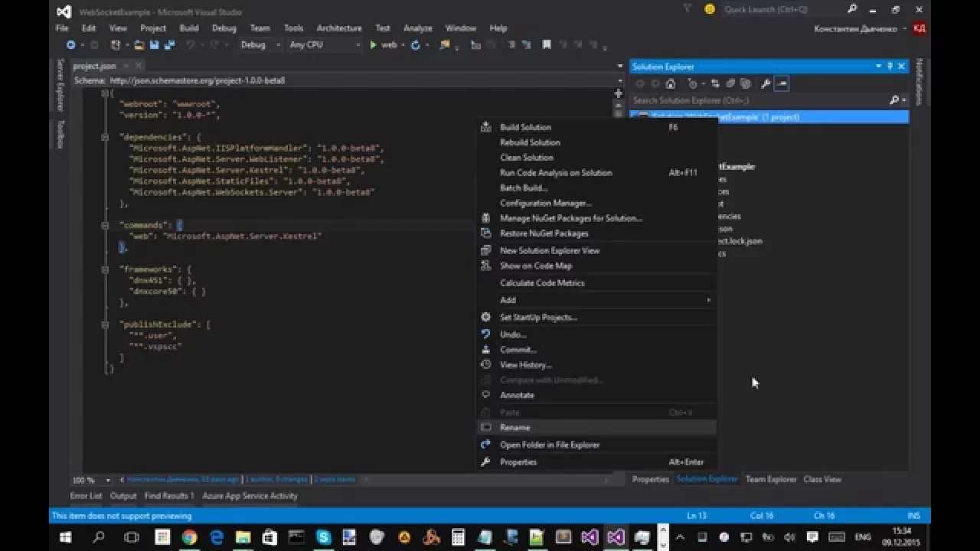
Task: Click the Visual Studio logo in title bar
Action: (x=64, y=11)
